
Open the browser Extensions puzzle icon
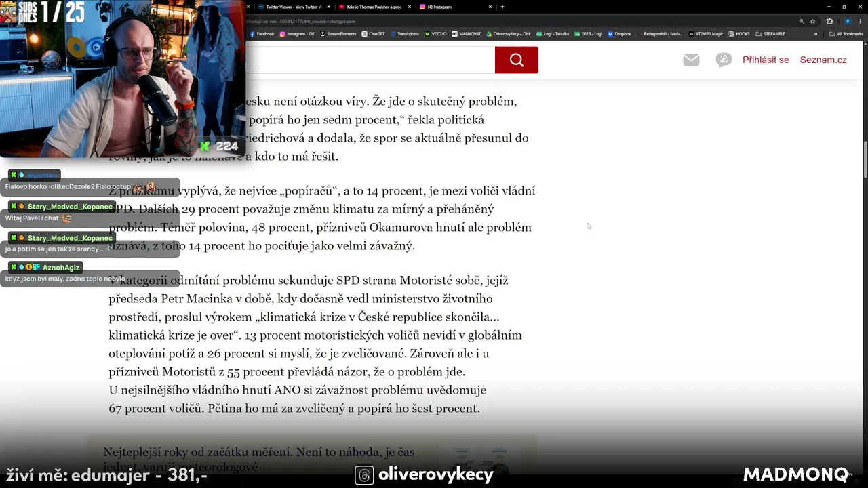coord(829,21)
